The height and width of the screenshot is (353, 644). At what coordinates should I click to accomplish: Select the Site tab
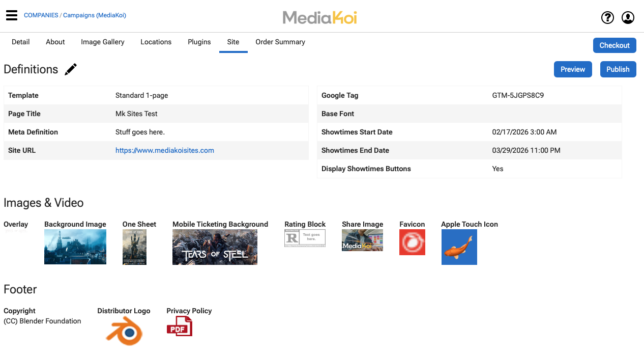pyautogui.click(x=233, y=42)
